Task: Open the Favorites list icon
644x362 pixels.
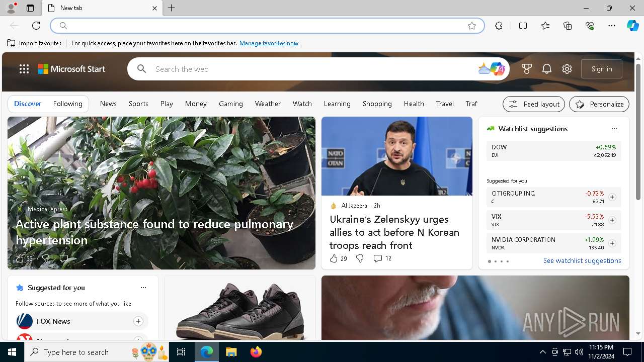Action: [x=545, y=26]
